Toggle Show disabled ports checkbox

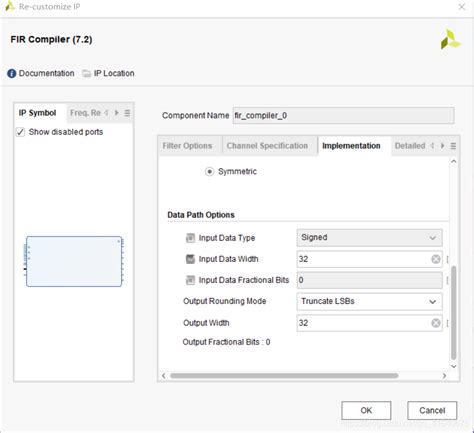(20, 132)
